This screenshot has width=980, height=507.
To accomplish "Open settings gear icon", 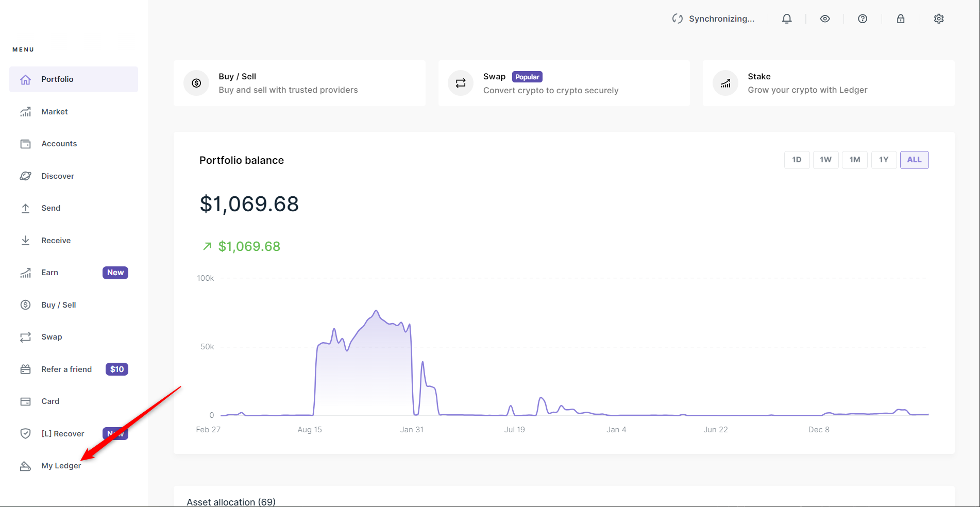I will coord(939,19).
